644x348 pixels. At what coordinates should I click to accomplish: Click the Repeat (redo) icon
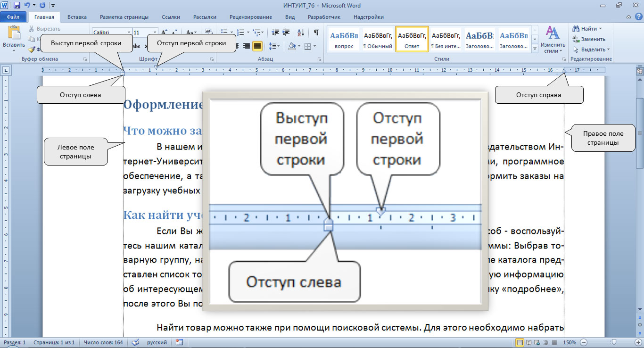pos(43,6)
